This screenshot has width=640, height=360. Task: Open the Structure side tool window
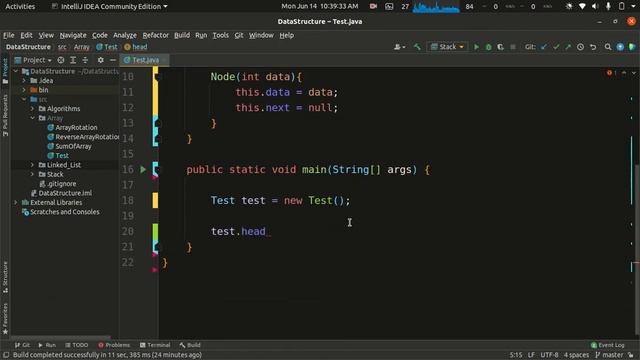(5, 277)
